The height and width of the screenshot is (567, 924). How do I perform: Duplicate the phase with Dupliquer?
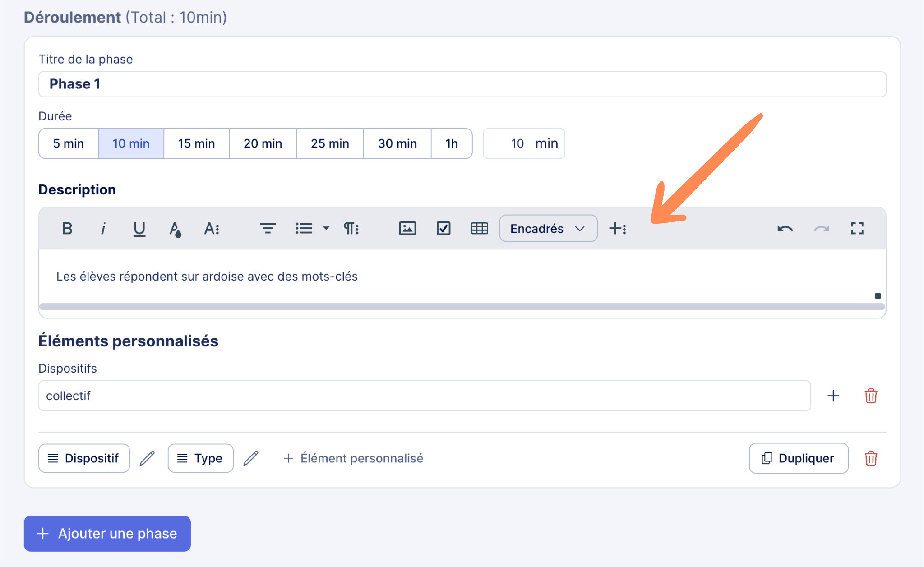click(x=798, y=458)
